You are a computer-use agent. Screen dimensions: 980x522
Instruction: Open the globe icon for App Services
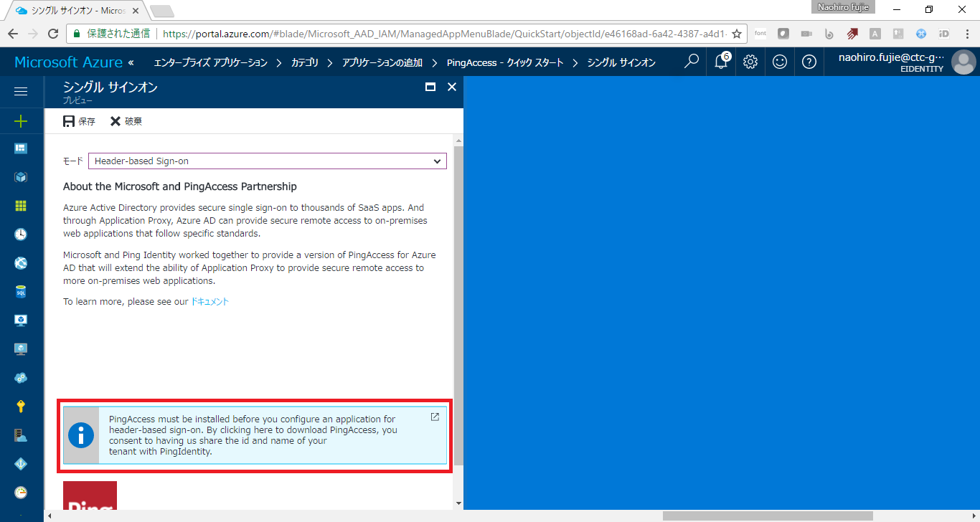[x=21, y=262]
